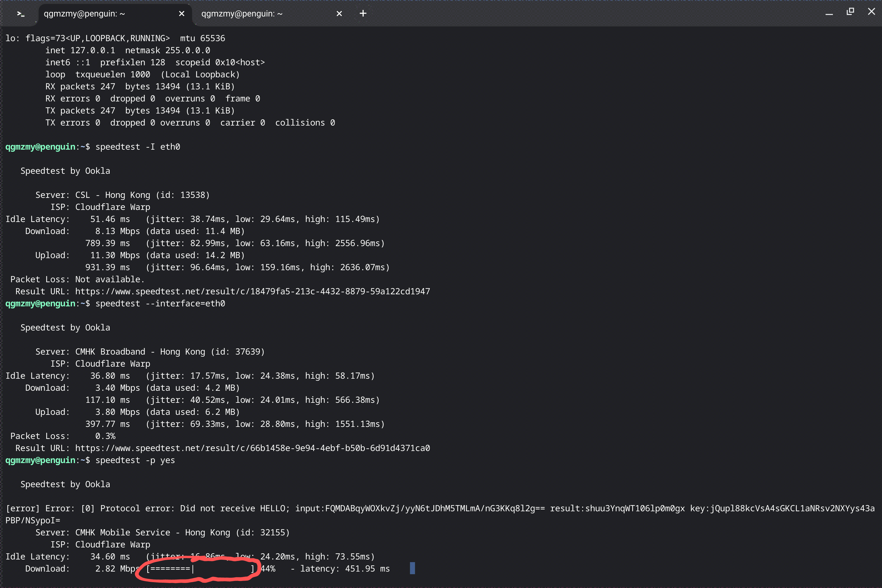Click the 'latency: 451.95 ms' live readout
This screenshot has width=882, height=588.
click(x=345, y=569)
